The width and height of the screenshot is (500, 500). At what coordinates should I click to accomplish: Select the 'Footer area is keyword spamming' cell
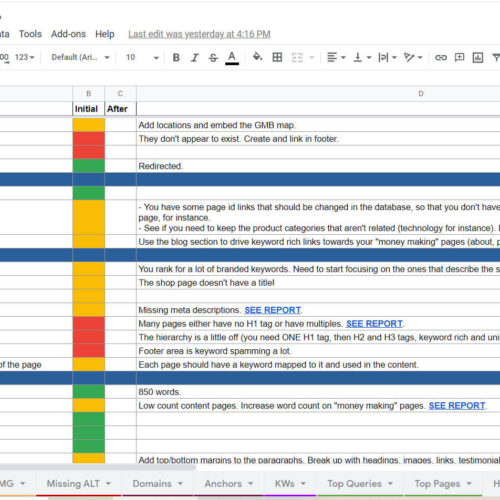coord(318,351)
